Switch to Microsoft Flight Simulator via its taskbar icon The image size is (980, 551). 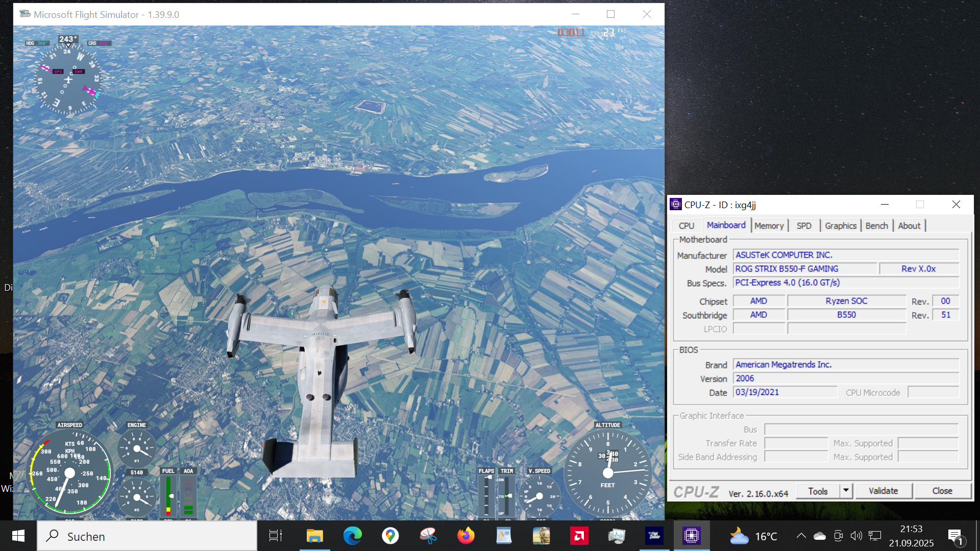(x=655, y=536)
